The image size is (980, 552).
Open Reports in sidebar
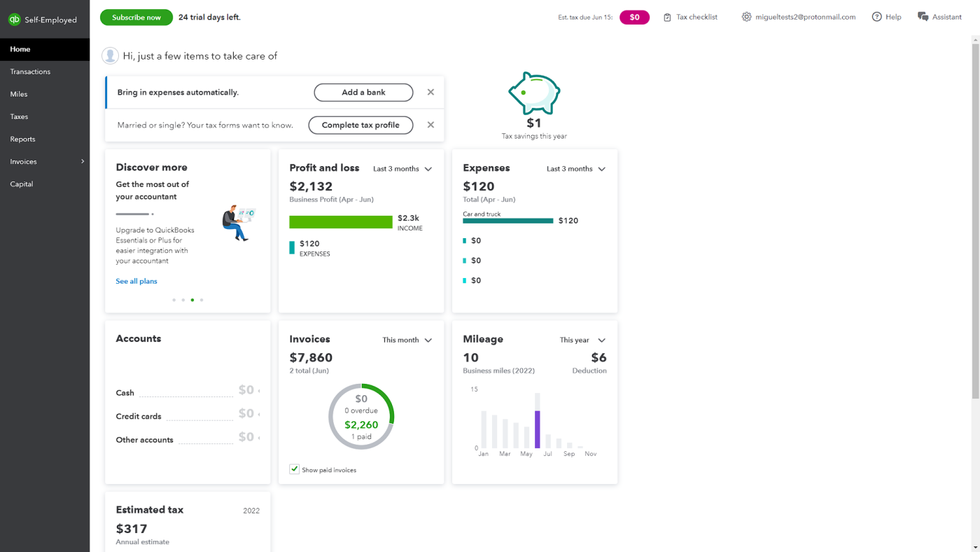point(45,139)
